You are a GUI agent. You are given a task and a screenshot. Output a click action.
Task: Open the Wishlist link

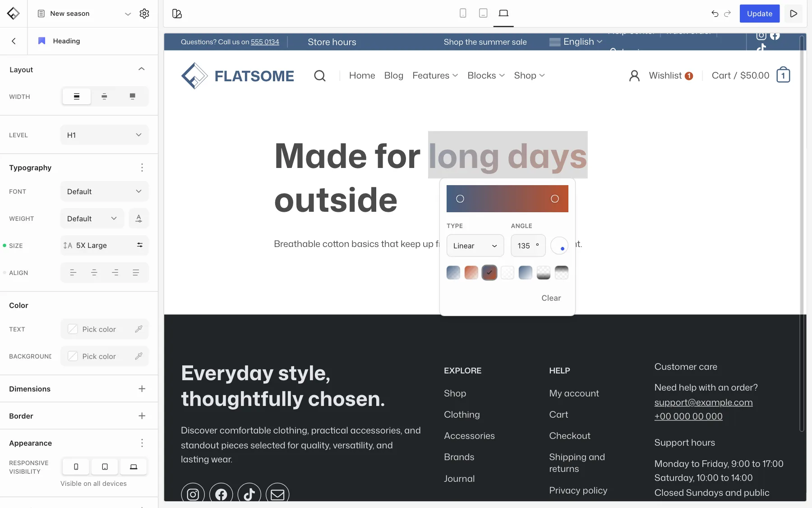point(671,75)
